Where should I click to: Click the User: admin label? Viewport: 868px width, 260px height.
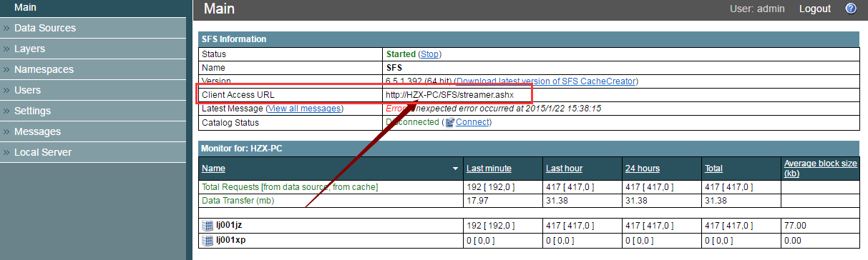pyautogui.click(x=756, y=9)
